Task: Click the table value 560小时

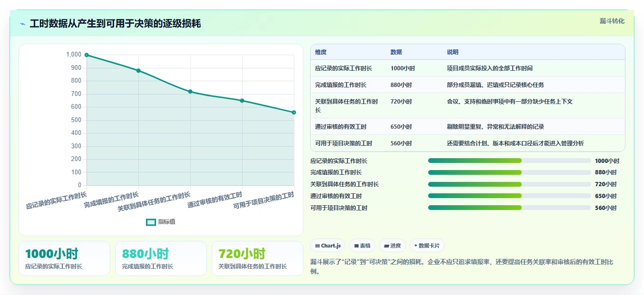Action: coord(401,143)
